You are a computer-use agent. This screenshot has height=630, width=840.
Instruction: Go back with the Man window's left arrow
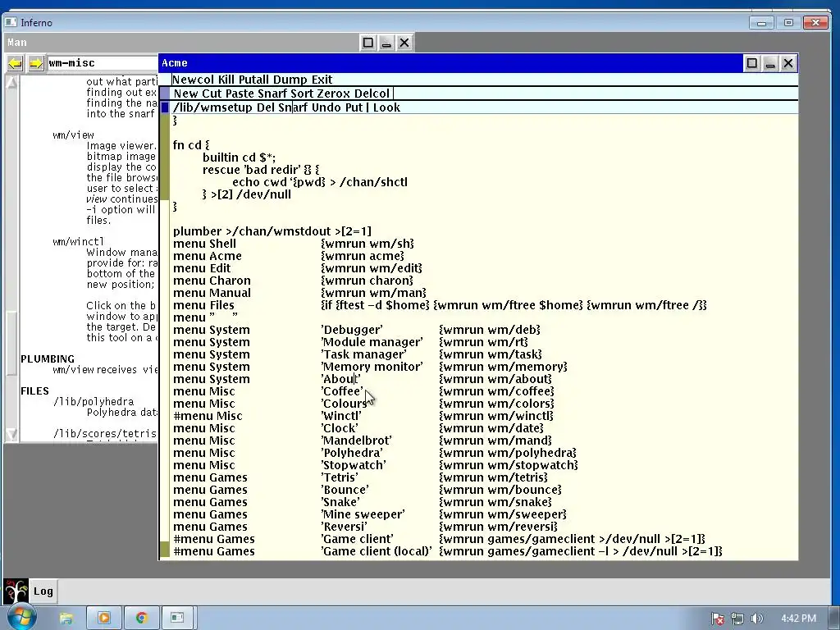tap(15, 63)
